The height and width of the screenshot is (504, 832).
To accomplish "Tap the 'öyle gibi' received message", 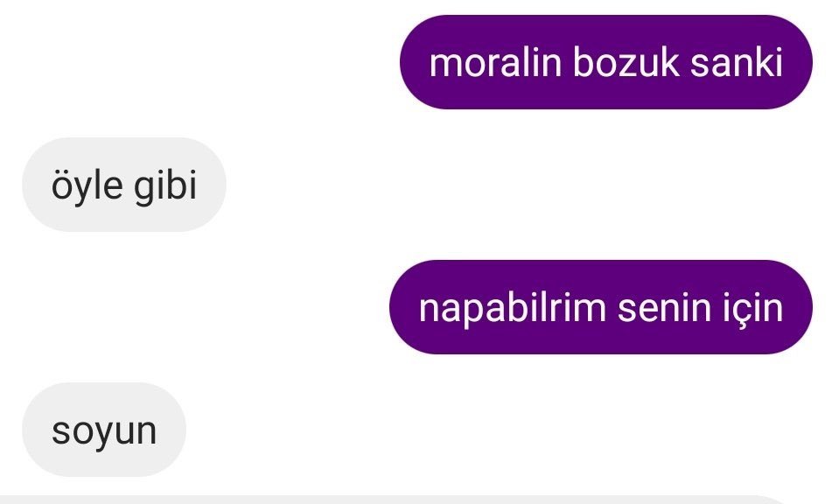I will point(124,185).
